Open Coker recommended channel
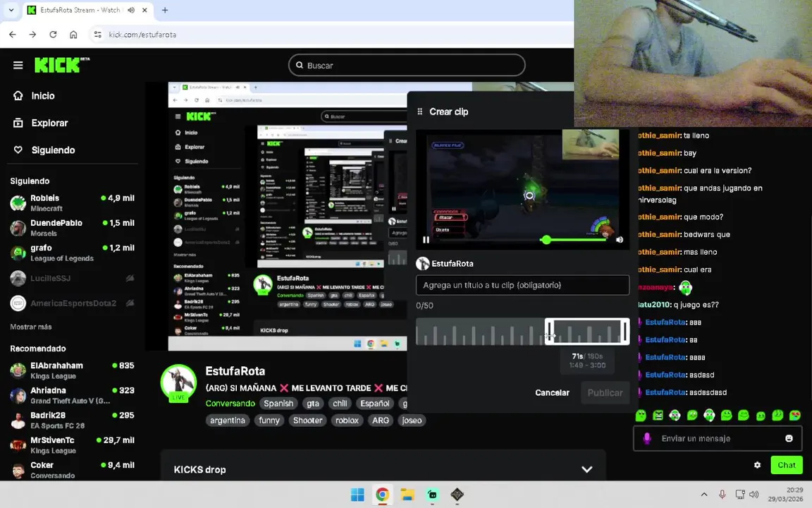The image size is (812, 508). 73,470
